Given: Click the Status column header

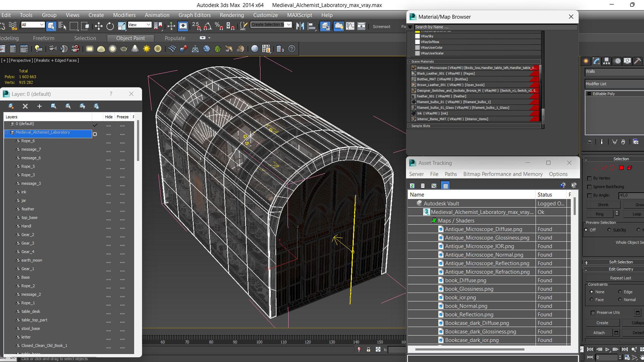Looking at the screenshot, I should tap(551, 195).
